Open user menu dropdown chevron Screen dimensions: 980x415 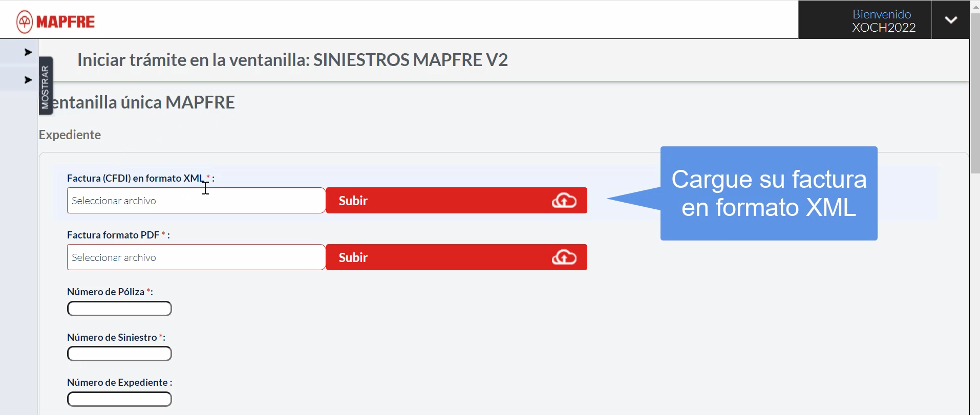(x=951, y=20)
